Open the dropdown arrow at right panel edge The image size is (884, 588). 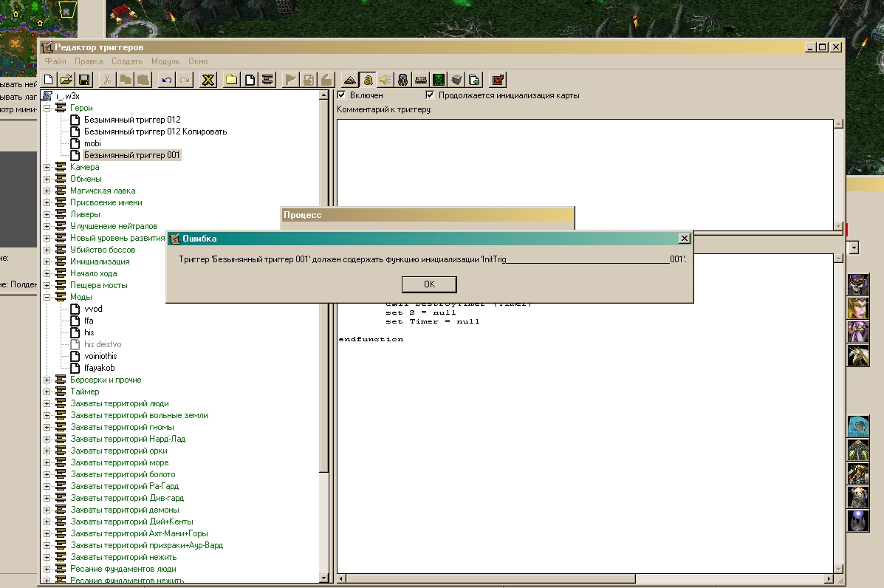pos(854,247)
